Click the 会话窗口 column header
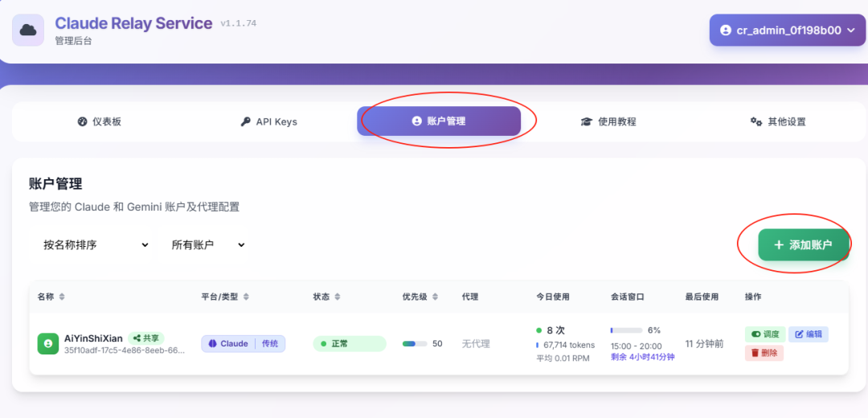 [x=627, y=297]
